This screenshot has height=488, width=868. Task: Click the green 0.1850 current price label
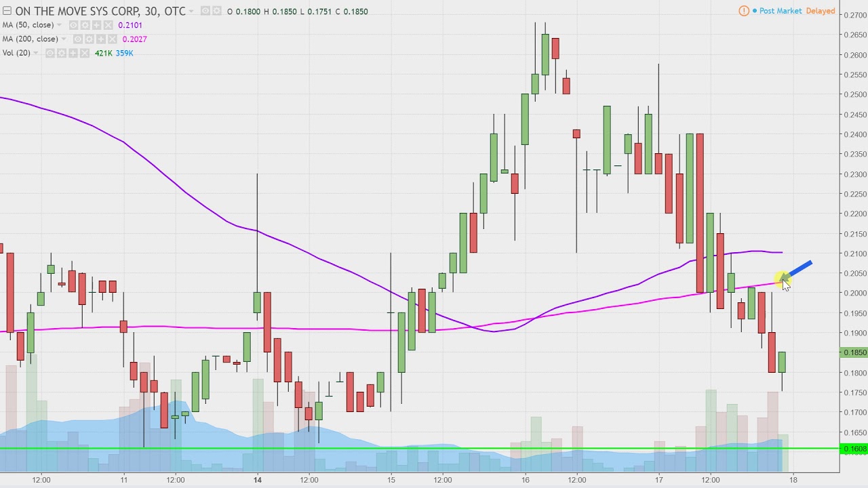tap(854, 352)
